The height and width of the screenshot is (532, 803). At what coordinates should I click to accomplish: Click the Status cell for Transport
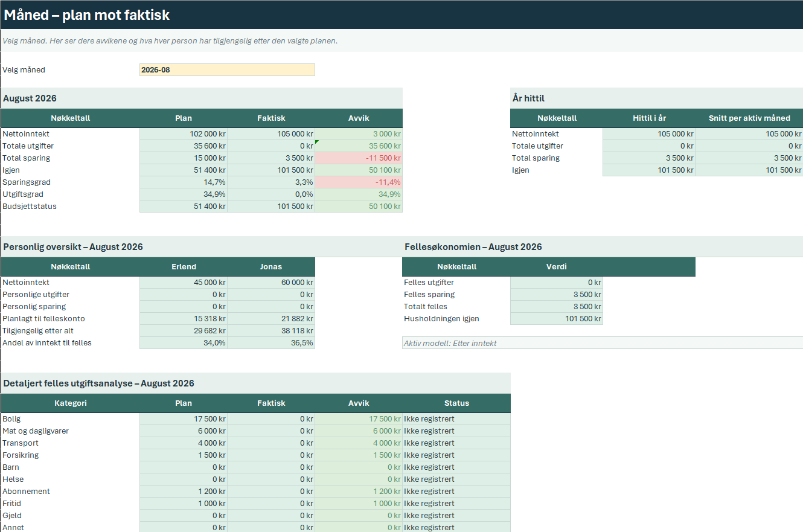456,443
